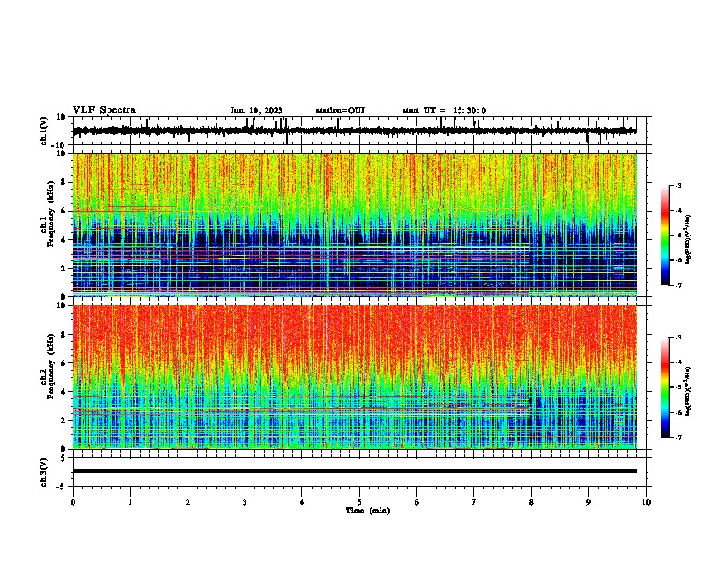Click inside the ch.2 spectrogram panel

354,377
